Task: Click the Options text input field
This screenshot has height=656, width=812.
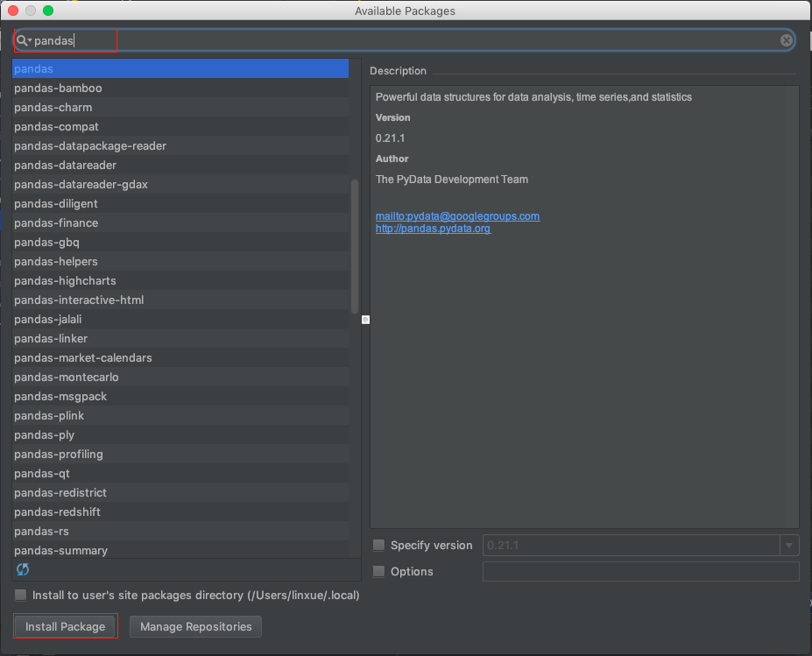Action: tap(640, 571)
